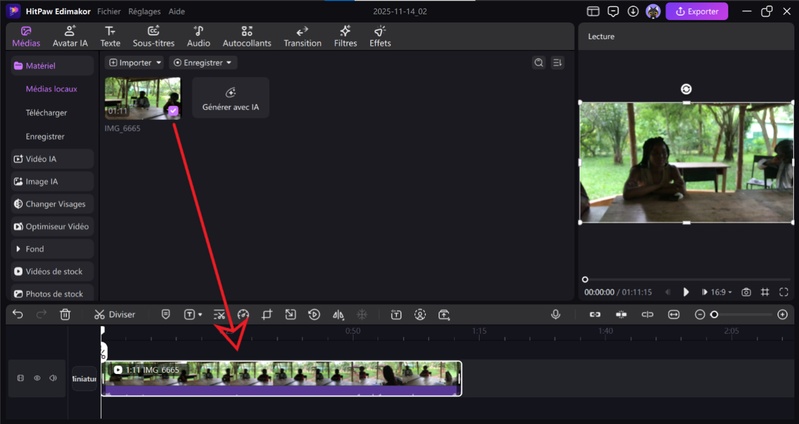Viewport: 799px width, 424px height.
Task: Click the fit timeline to width icon
Action: (x=674, y=314)
